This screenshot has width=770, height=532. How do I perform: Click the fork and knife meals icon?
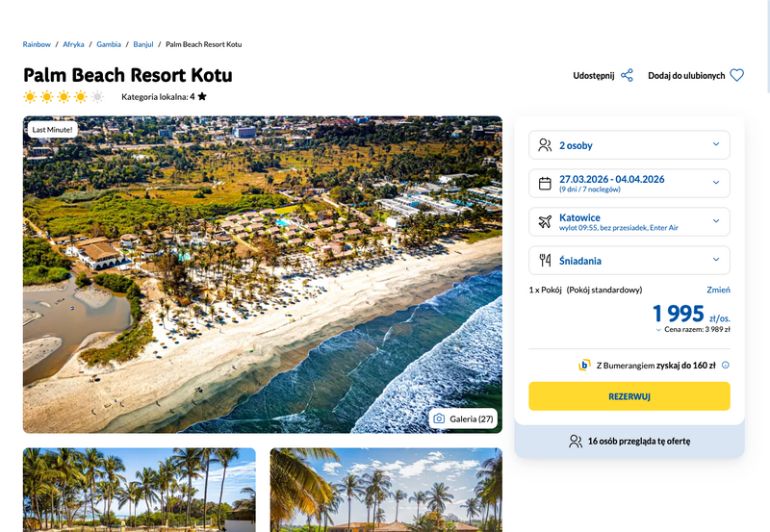pos(545,260)
